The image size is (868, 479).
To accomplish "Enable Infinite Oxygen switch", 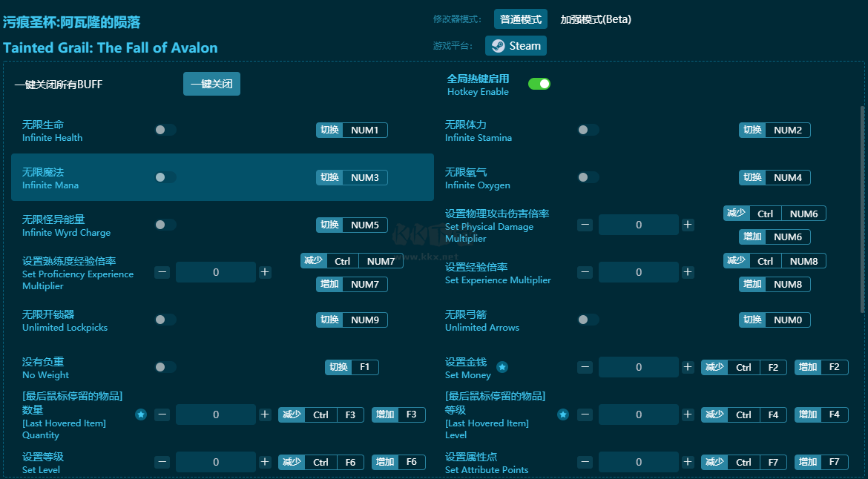I will click(x=588, y=177).
